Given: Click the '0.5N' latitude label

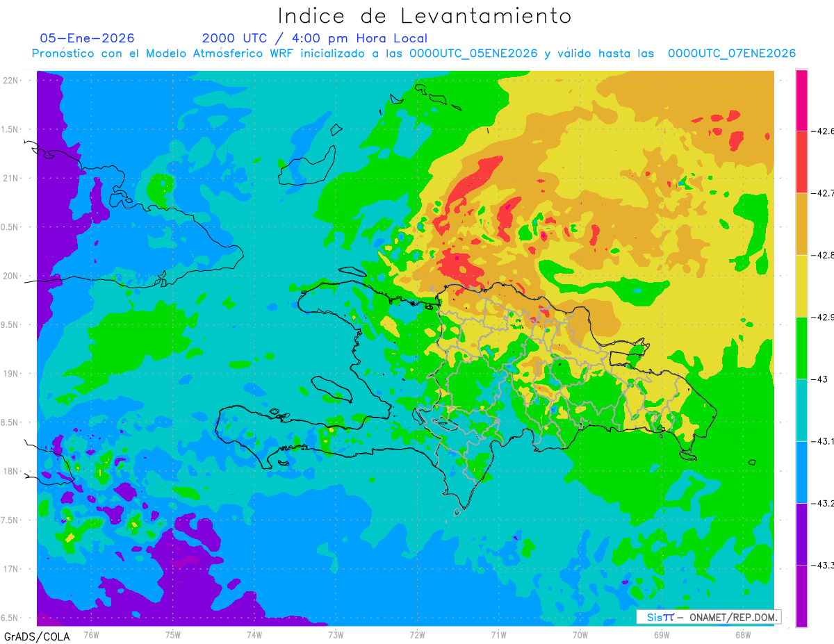Looking at the screenshot, I should click(10, 227).
